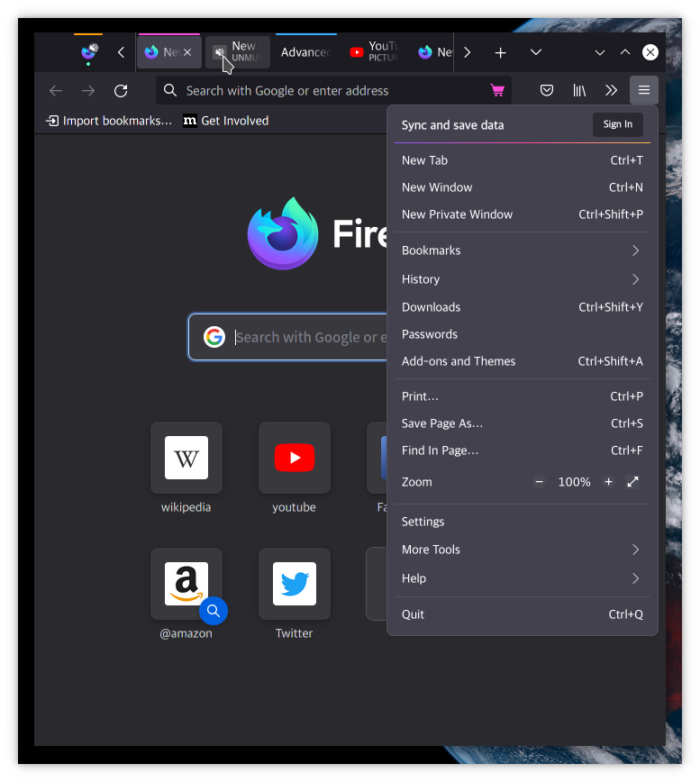Open a new tab with plus icon
Screen dimensions: 700x782
pyautogui.click(x=500, y=53)
